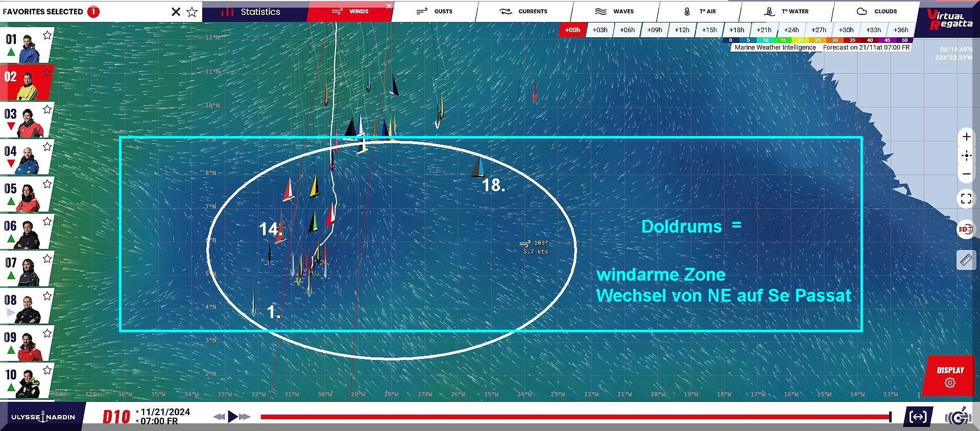Zoom out with the minus button
This screenshot has width=980, height=431.
[966, 174]
